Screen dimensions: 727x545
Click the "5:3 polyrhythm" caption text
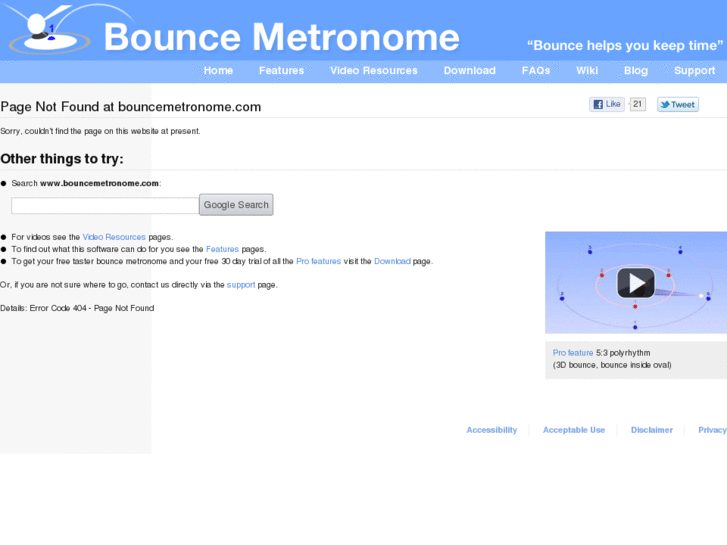click(x=623, y=353)
